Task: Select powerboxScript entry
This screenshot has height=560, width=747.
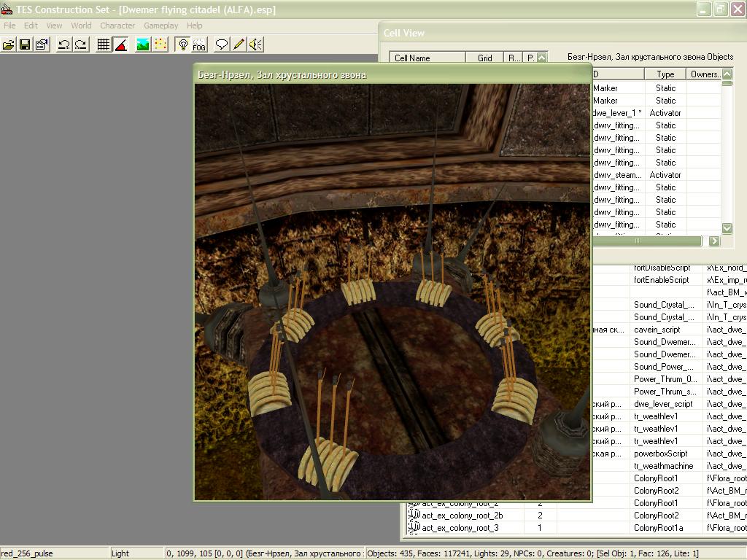Action: [x=660, y=454]
